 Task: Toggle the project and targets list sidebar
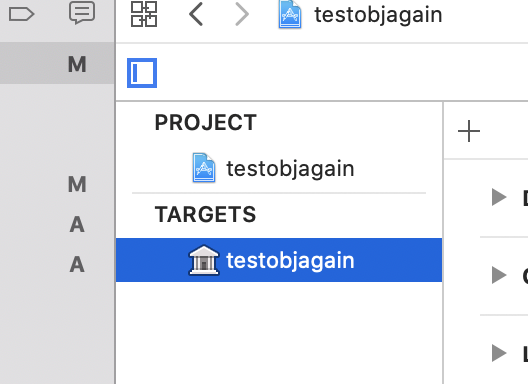click(x=142, y=73)
